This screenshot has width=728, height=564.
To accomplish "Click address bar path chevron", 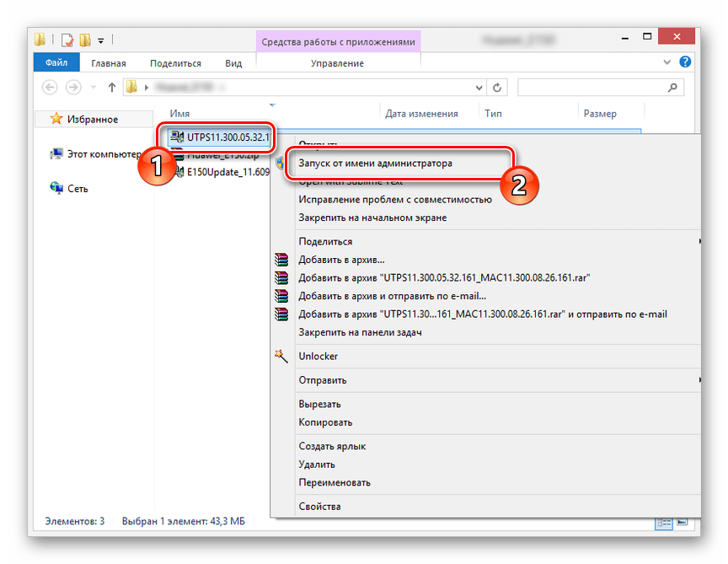I will [x=147, y=88].
